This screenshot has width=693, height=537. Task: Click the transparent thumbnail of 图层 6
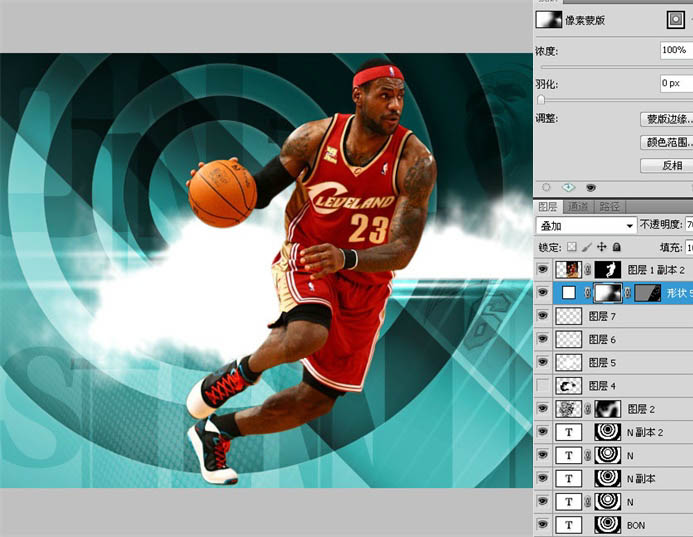coord(568,339)
